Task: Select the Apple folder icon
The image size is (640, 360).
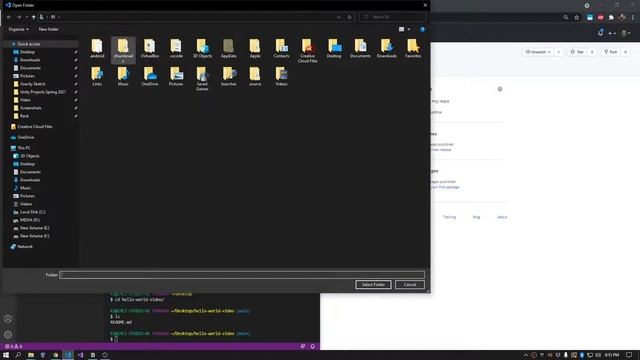Action: 255,49
